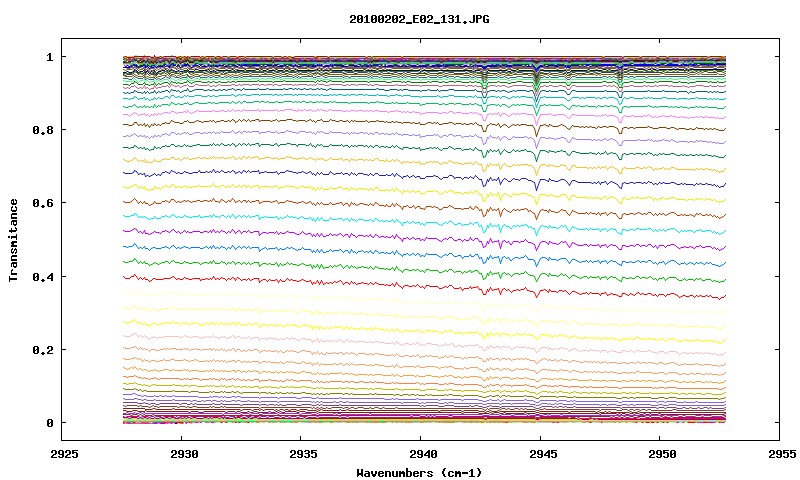The image size is (800, 480).
Task: Click the y-axis tick label 0
Action: coord(49,423)
